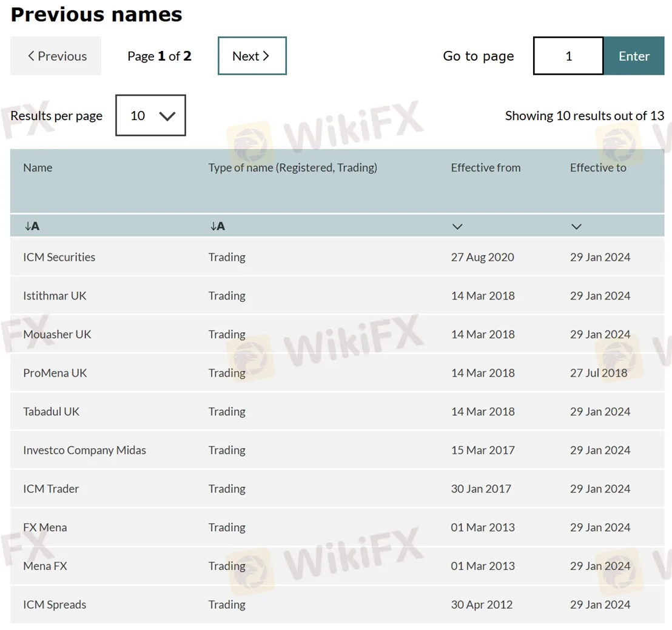Select the Istithmar UK name cell
Viewport: 672px width, 630px height.
pyautogui.click(x=55, y=296)
